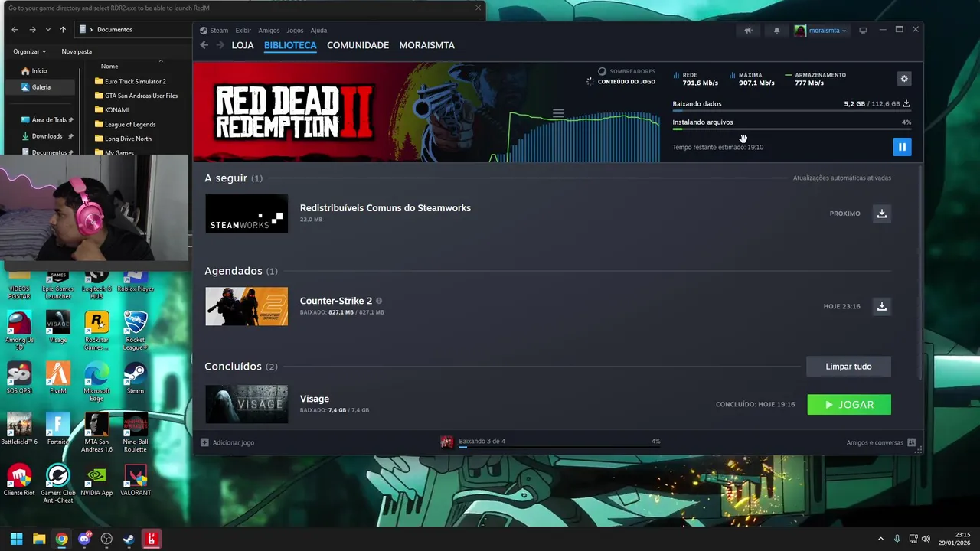Open the Amigos menu
980x551 pixels.
coord(269,31)
